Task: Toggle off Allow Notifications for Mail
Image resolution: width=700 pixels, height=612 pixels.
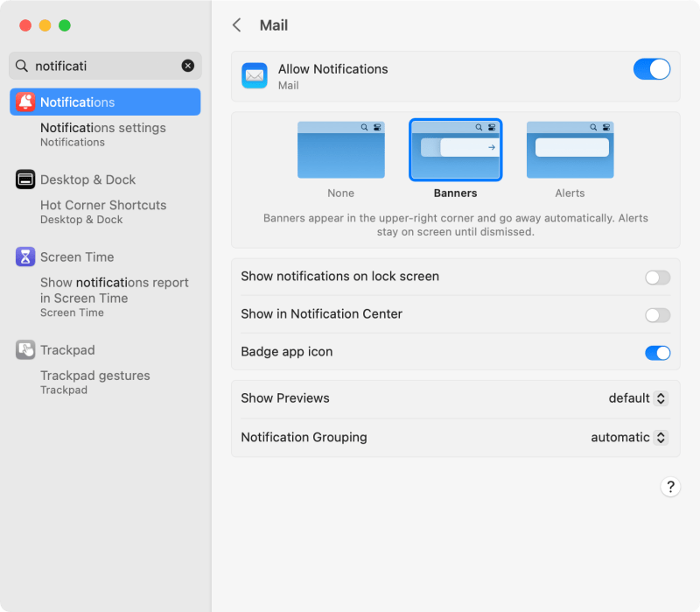Action: pos(651,69)
